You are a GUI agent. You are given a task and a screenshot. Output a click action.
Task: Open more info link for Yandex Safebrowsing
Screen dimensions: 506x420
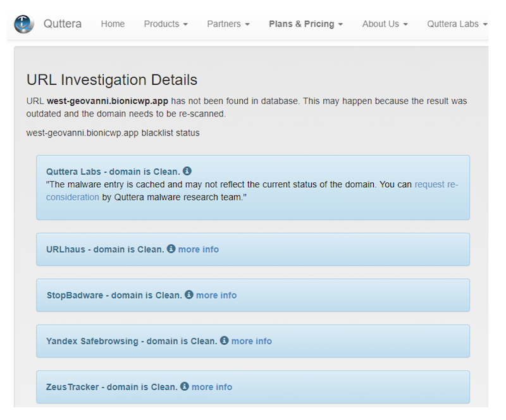point(251,341)
